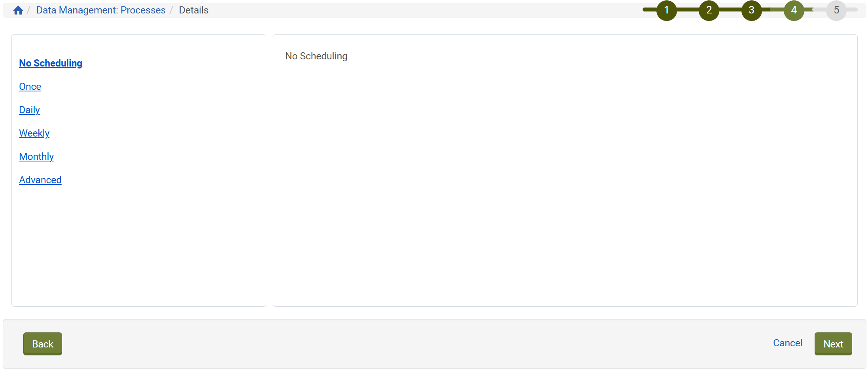Choose the Daily scheduling option

tap(29, 110)
